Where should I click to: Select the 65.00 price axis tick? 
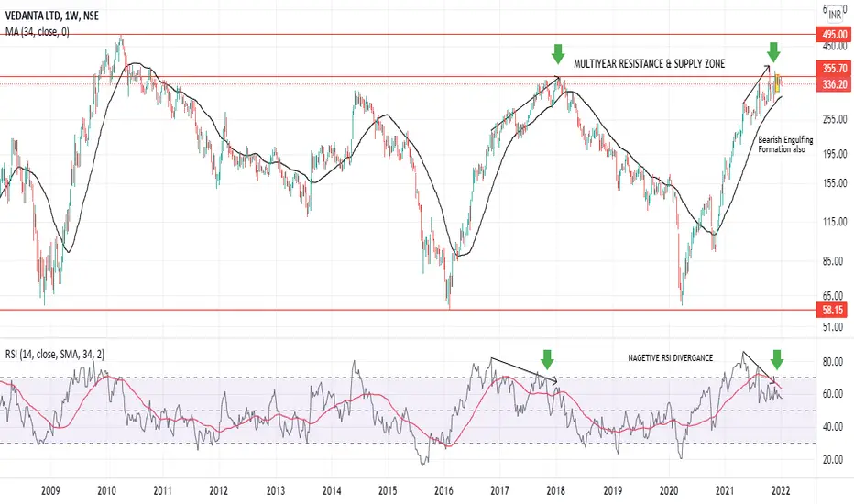pyautogui.click(x=835, y=296)
